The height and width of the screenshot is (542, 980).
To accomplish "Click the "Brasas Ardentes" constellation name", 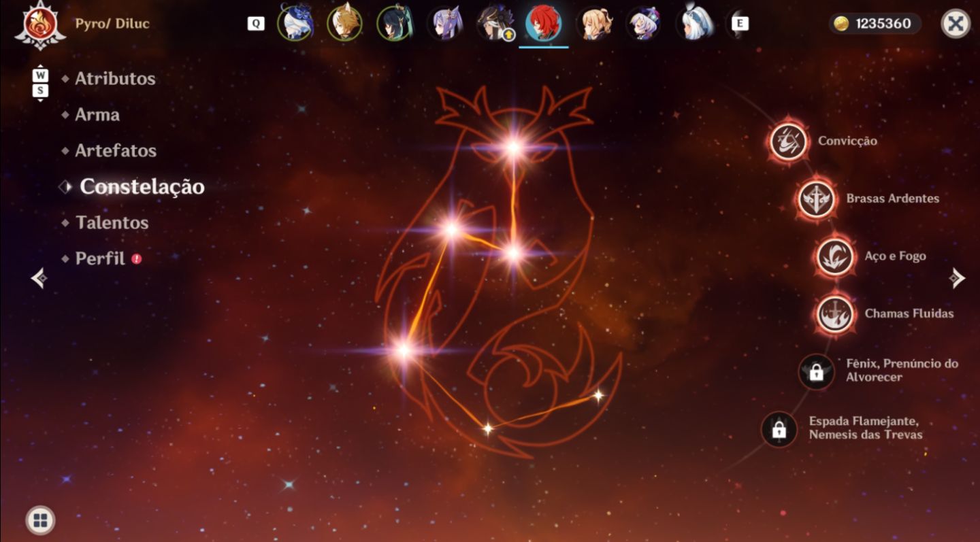I will click(893, 199).
